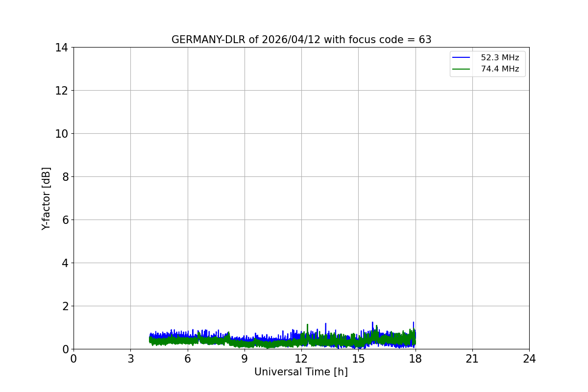Click x-axis tick label 9
This screenshot has height=392, width=588.
click(245, 359)
